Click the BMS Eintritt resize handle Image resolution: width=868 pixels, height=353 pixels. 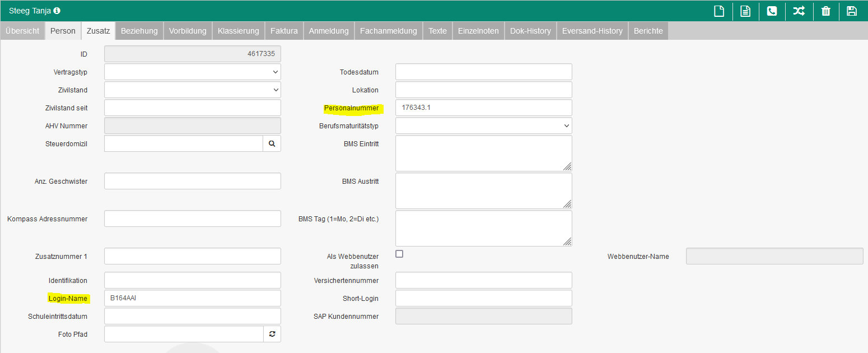click(x=567, y=166)
